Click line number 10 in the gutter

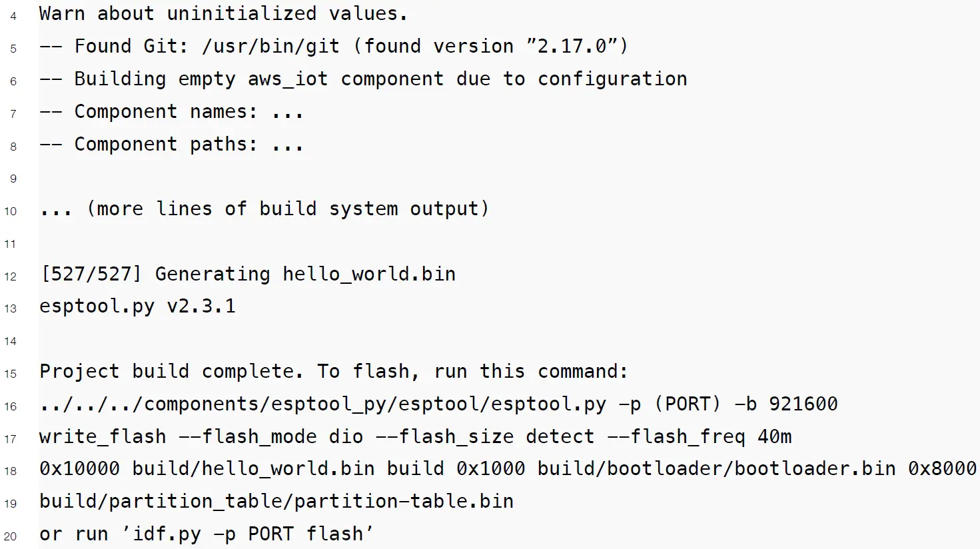click(11, 212)
